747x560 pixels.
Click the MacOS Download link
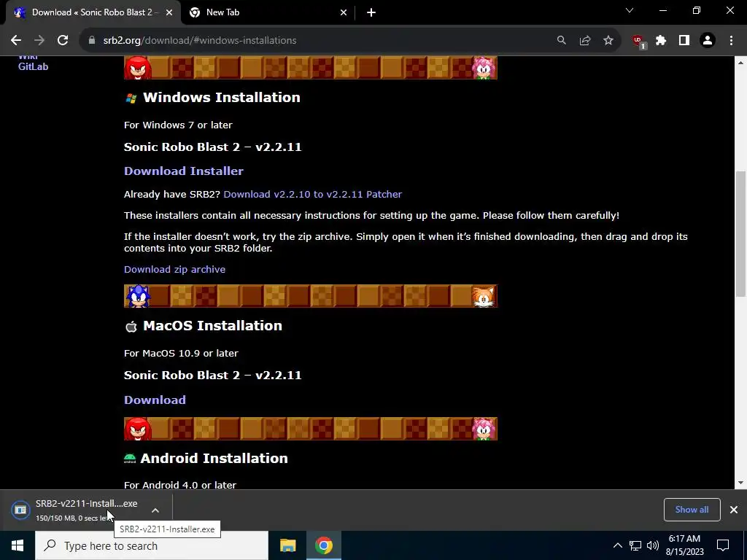[155, 400]
